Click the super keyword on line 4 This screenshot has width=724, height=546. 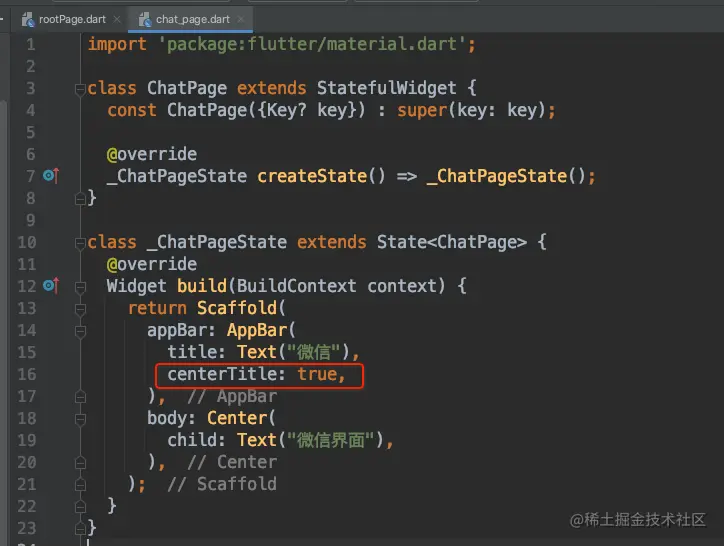click(x=422, y=110)
